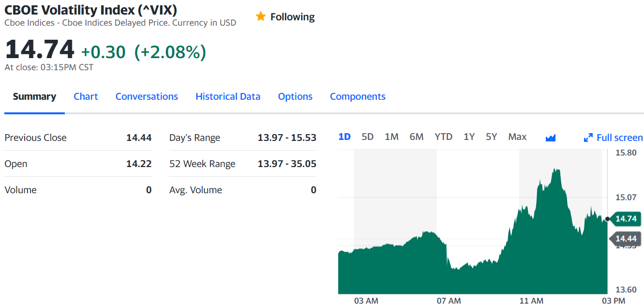View the Components tab
Viewport: 644px width, 308px height.
point(358,96)
